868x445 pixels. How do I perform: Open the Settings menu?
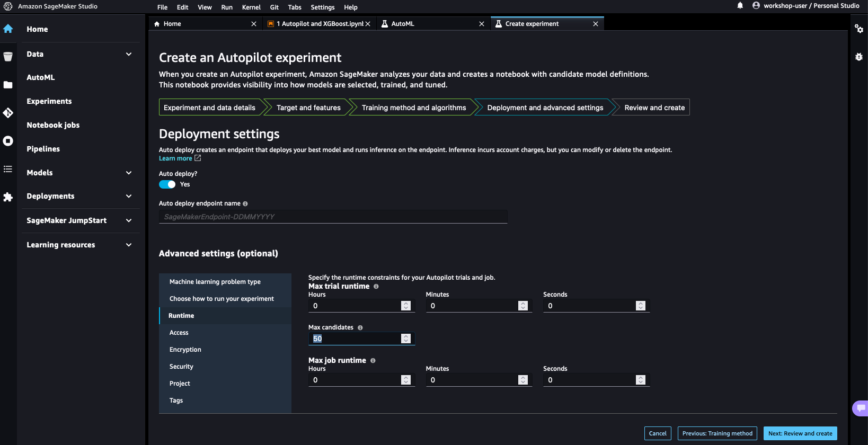(x=322, y=7)
